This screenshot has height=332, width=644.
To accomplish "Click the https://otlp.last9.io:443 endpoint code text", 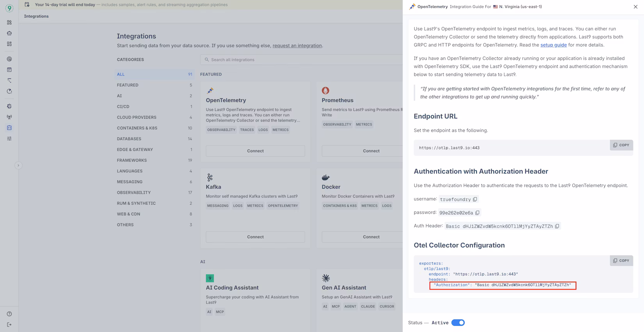I will point(449,148).
